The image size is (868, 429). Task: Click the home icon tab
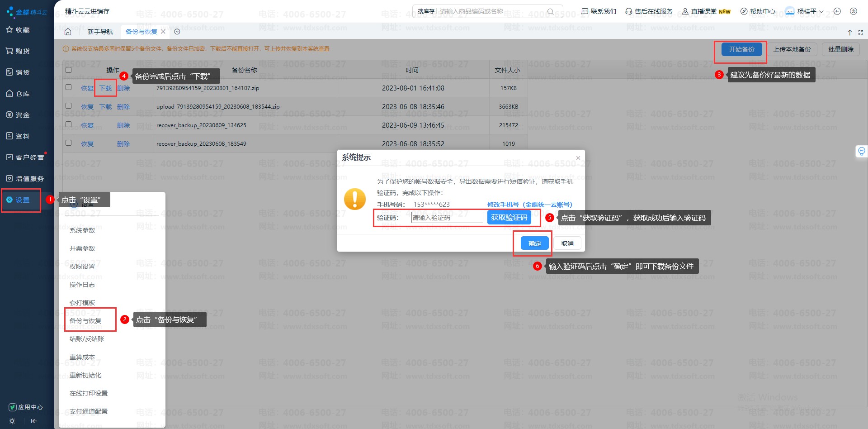coord(68,32)
